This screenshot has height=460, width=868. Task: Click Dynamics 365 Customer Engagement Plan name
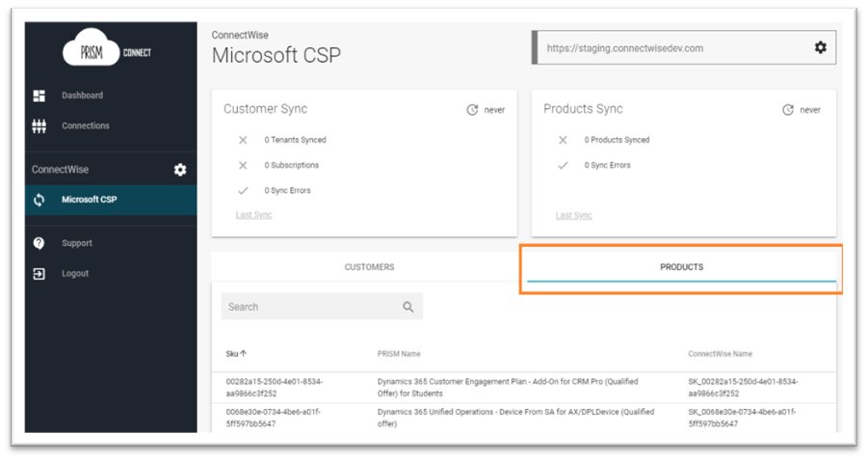point(508,388)
